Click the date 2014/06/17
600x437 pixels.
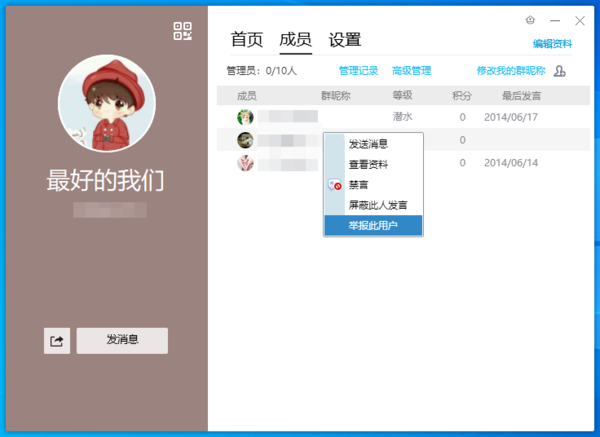(511, 117)
